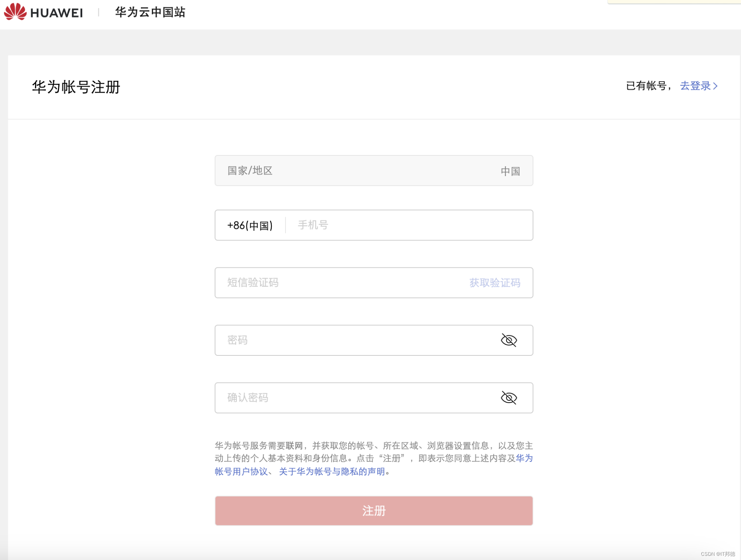741x560 pixels.
Task: Open the 华为帐号用户协议 user agreement link
Action: click(241, 471)
